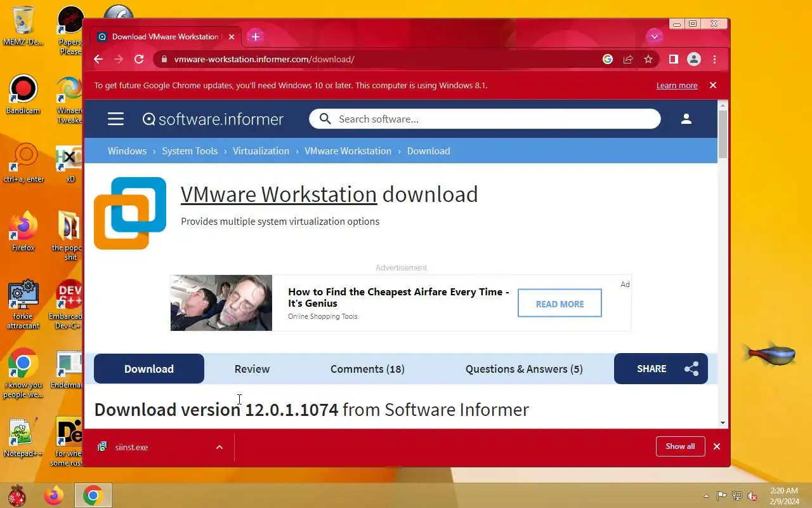Open Chrome tab search dropdown
The image size is (812, 508).
pos(655,36)
